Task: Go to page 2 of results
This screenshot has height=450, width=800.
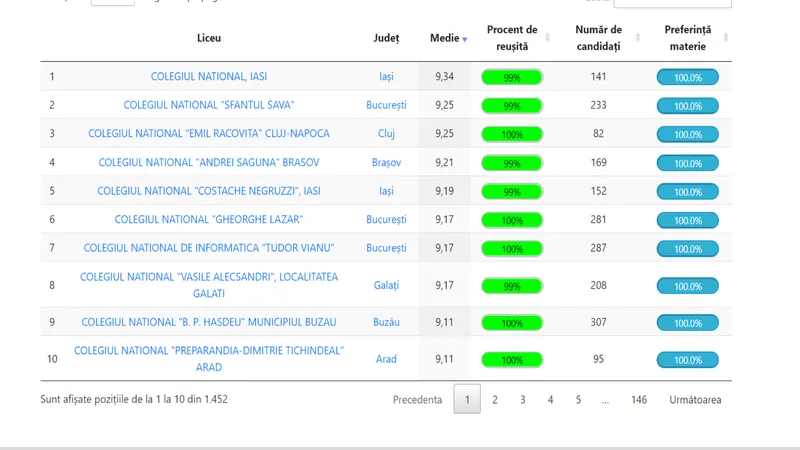Action: pyautogui.click(x=494, y=400)
